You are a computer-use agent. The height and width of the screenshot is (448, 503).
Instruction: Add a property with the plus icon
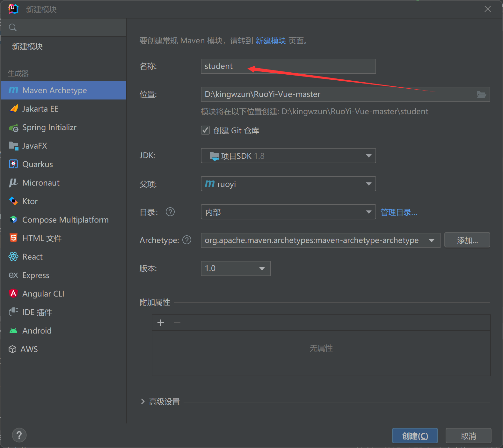[161, 323]
